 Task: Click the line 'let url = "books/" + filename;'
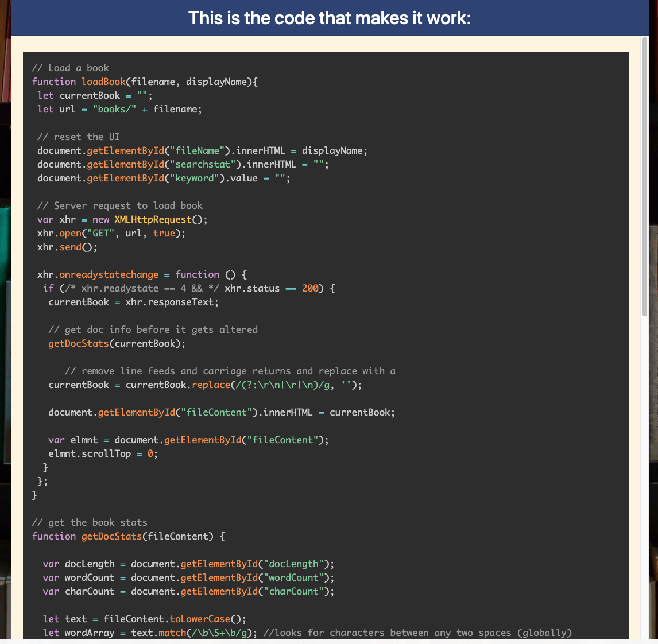(x=119, y=110)
